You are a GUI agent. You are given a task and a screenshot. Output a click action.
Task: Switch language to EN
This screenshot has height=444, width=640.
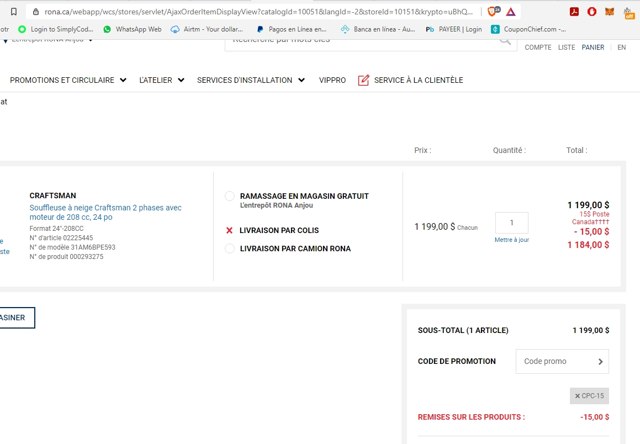(x=622, y=47)
